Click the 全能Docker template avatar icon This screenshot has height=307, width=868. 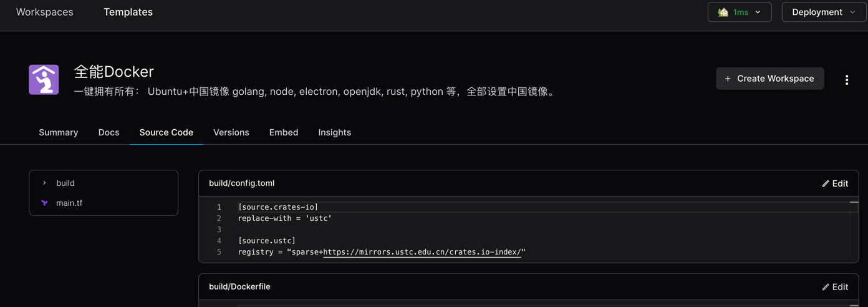tap(44, 79)
